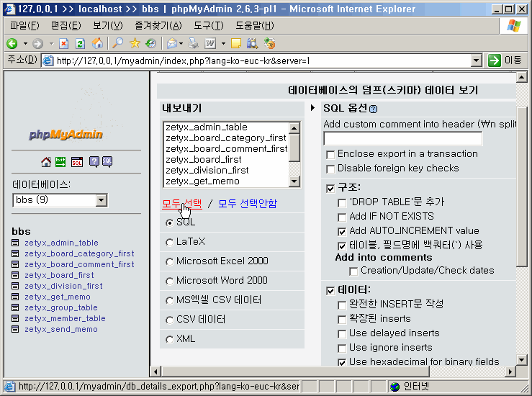Enable Use delayed inserts checkbox
The image size is (532, 396).
point(342,334)
